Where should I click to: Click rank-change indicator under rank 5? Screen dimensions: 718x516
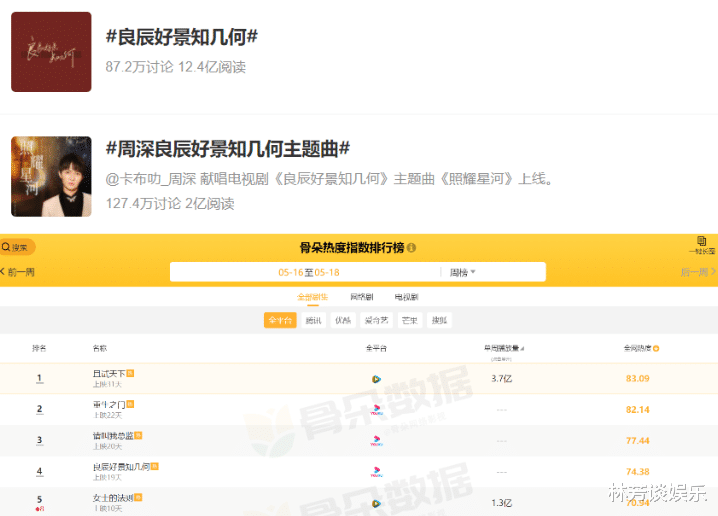(x=39, y=509)
